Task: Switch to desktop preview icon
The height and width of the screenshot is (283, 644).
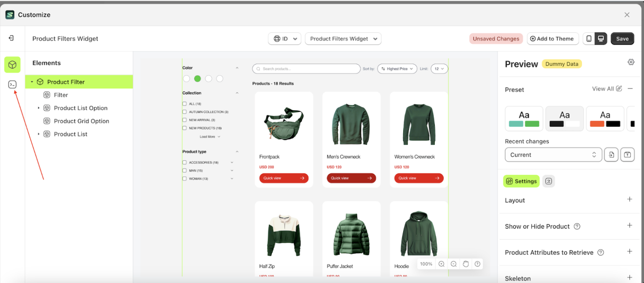Action: pyautogui.click(x=601, y=38)
